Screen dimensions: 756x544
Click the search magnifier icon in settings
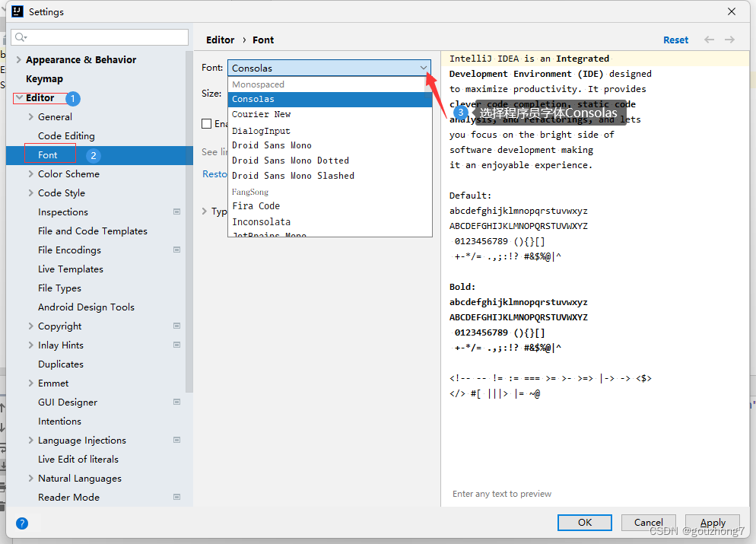pyautogui.click(x=21, y=37)
